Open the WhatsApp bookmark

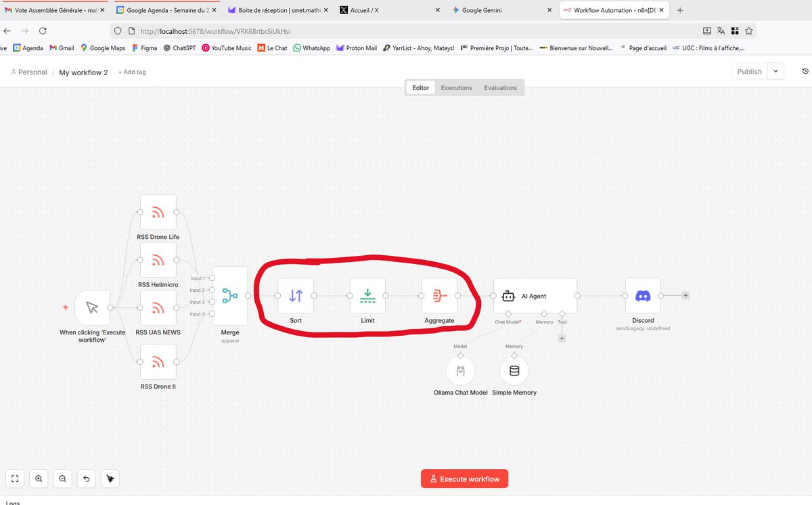[x=311, y=48]
